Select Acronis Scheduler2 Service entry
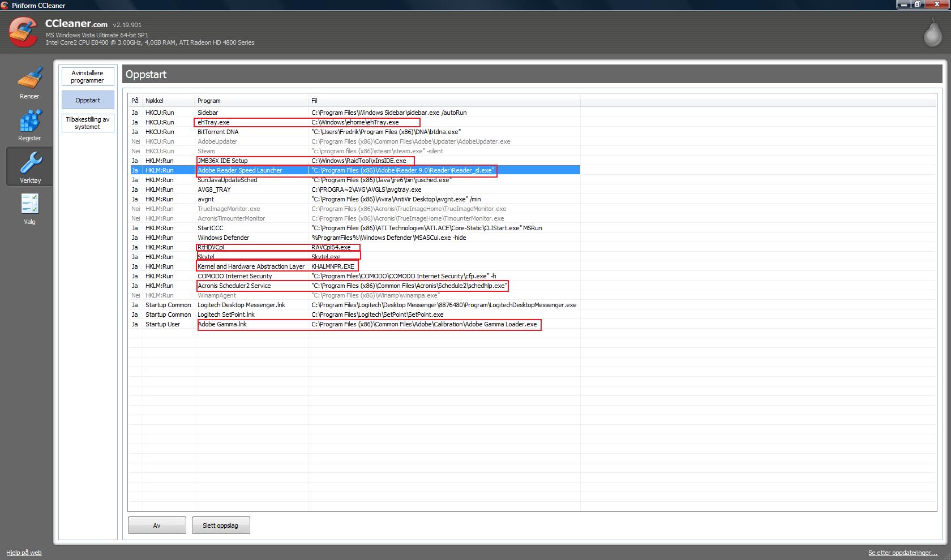 click(x=354, y=286)
